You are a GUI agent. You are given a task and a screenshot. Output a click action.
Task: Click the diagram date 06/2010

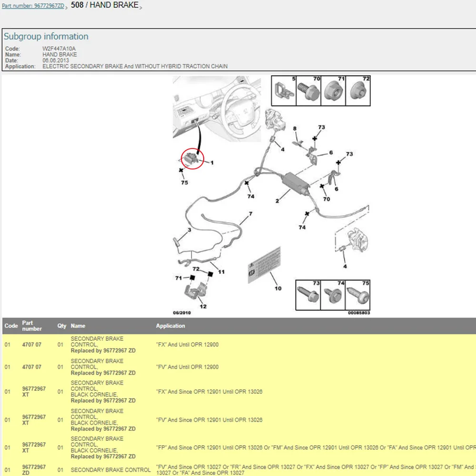[182, 313]
